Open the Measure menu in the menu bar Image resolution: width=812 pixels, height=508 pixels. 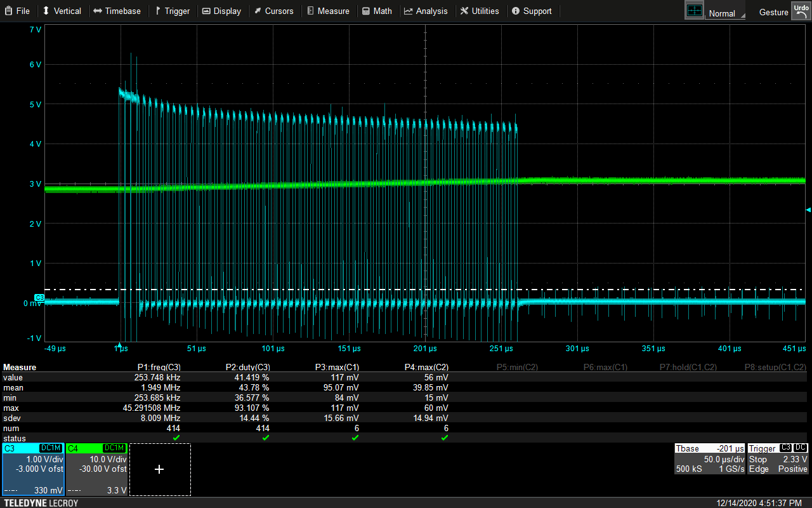[328, 11]
